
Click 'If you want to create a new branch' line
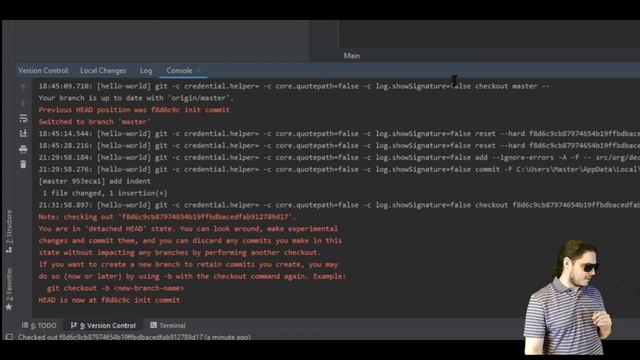pyautogui.click(x=188, y=264)
